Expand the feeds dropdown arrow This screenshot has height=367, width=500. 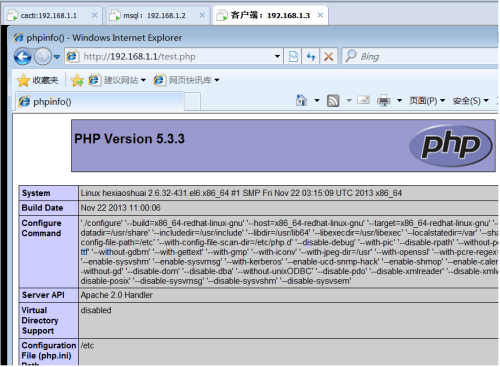(349, 100)
